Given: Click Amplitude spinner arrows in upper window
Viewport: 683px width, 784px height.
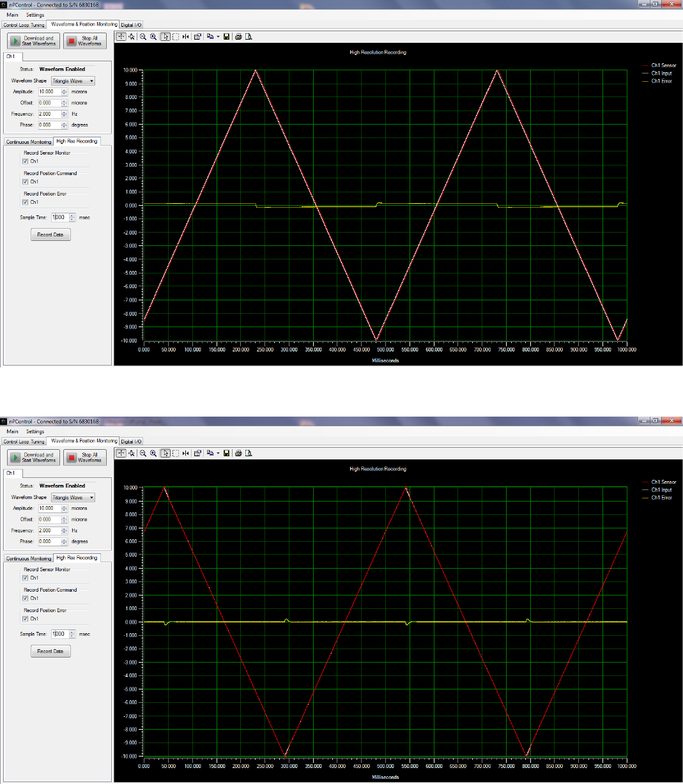Looking at the screenshot, I should pyautogui.click(x=64, y=92).
